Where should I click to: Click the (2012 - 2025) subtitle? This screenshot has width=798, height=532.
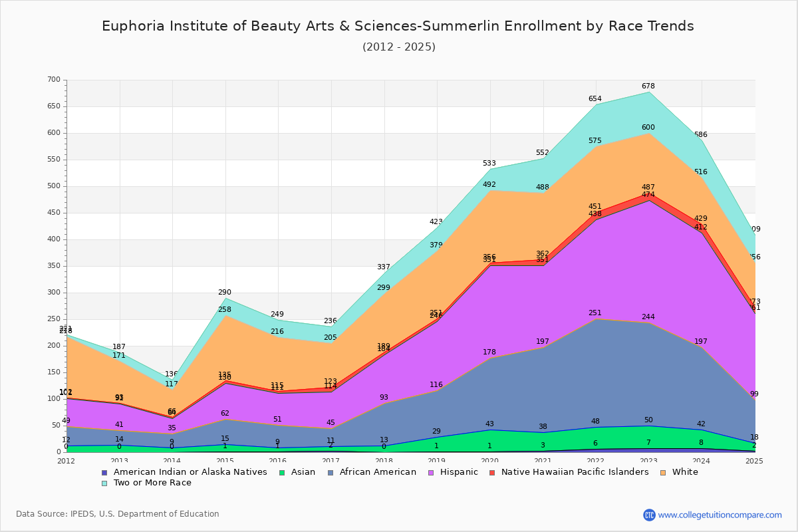[399, 47]
